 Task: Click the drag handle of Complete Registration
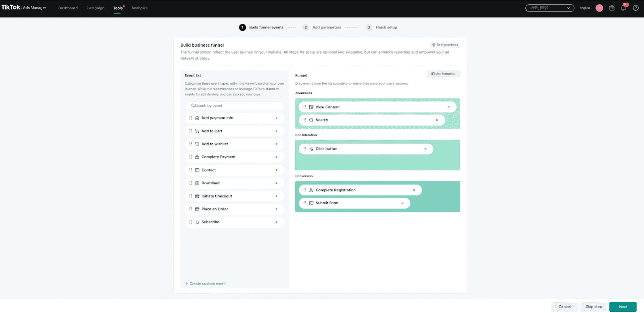tap(305, 190)
